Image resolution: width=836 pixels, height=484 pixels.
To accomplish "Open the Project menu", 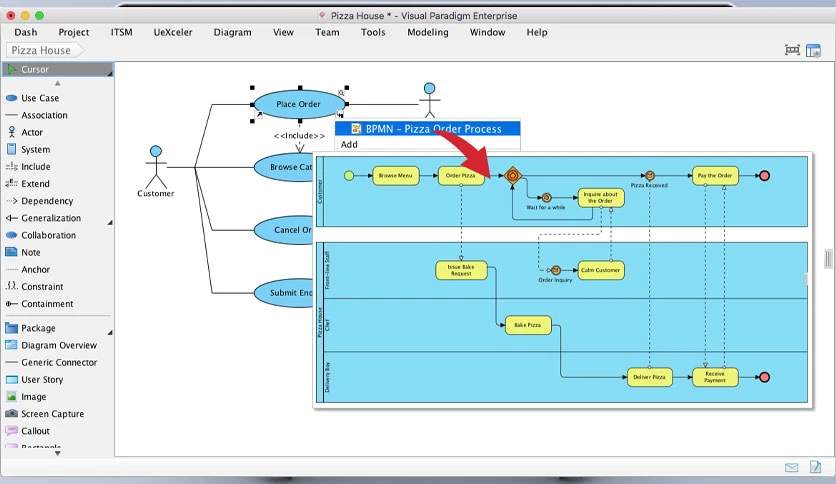I will 74,32.
